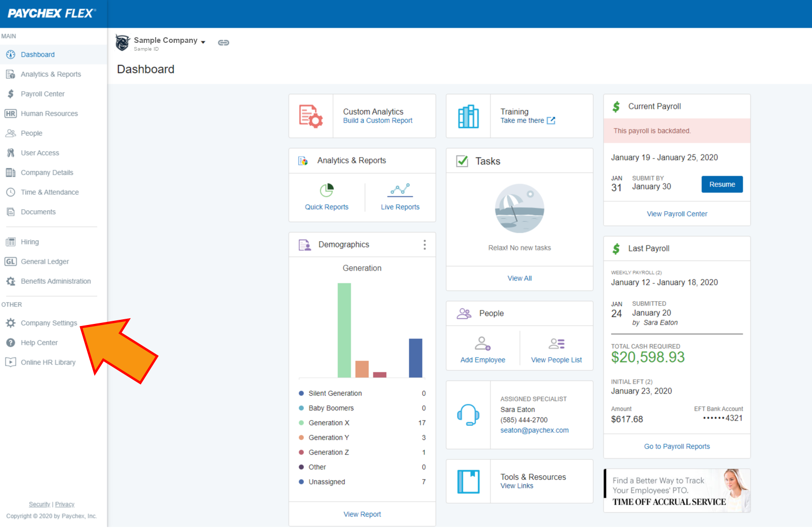The image size is (812, 528).
Task: Click the Training books icon
Action: coord(468,116)
